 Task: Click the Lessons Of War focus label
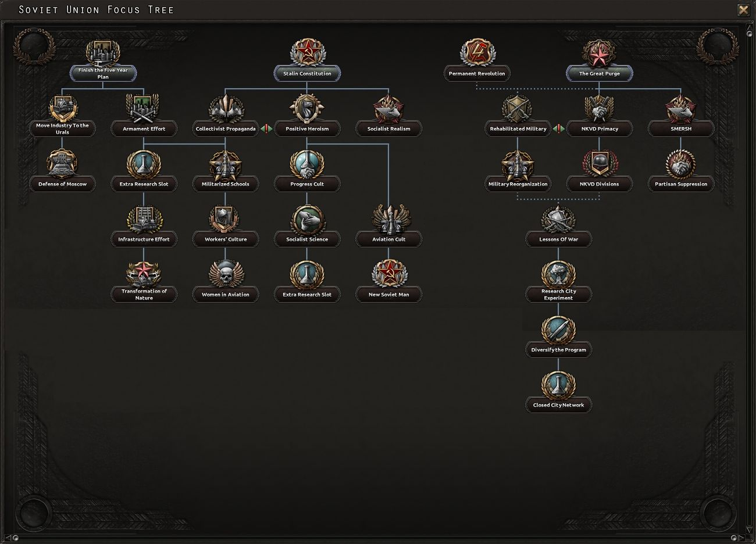tap(558, 239)
